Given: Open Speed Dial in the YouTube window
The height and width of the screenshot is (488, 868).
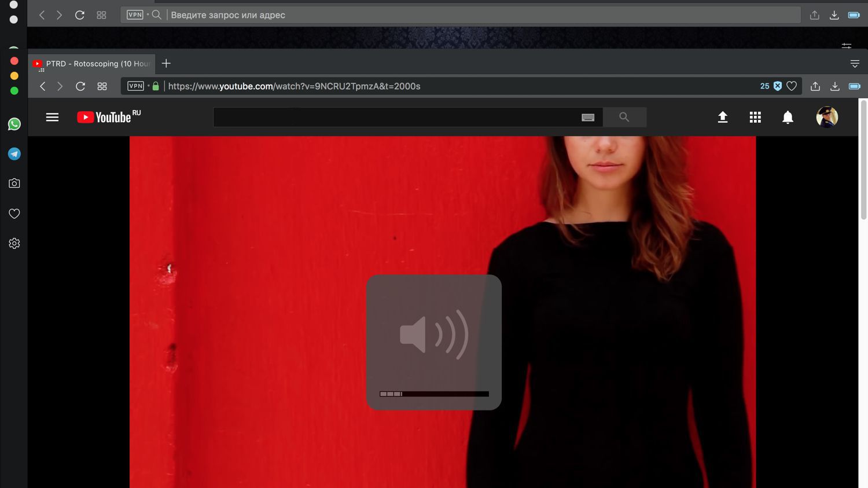Looking at the screenshot, I should [102, 86].
